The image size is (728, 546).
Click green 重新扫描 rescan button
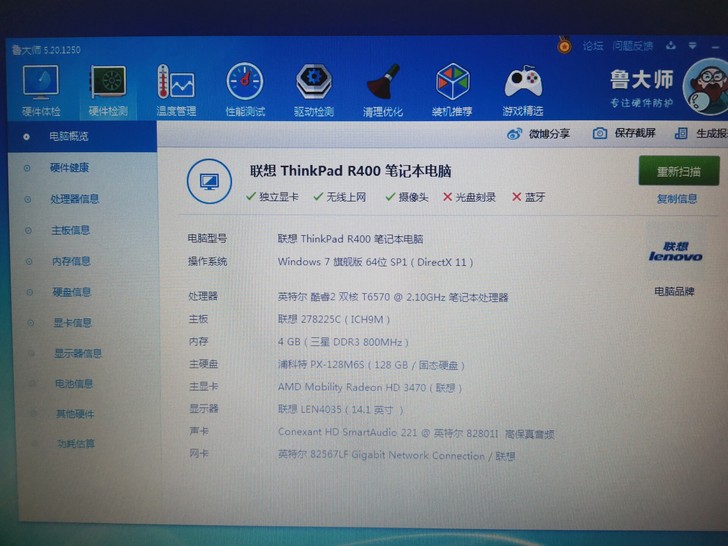[679, 171]
